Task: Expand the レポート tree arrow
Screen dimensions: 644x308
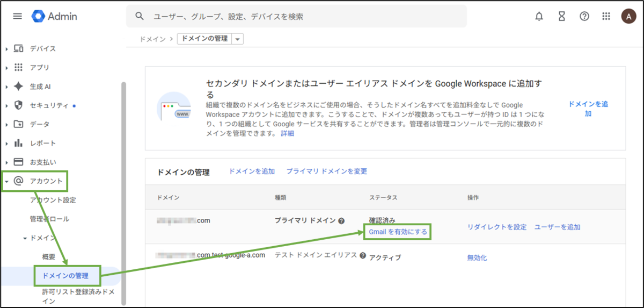Action: pyautogui.click(x=6, y=144)
